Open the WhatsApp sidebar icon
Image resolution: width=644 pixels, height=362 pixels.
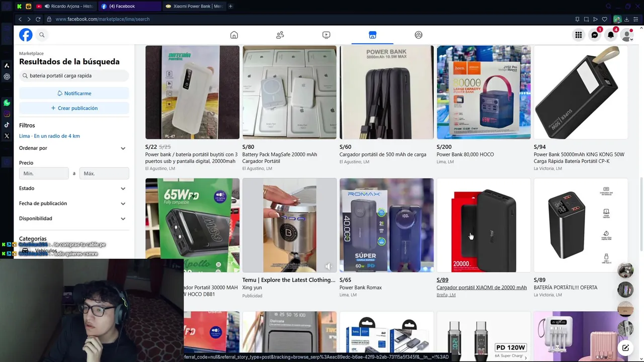pos(7,103)
